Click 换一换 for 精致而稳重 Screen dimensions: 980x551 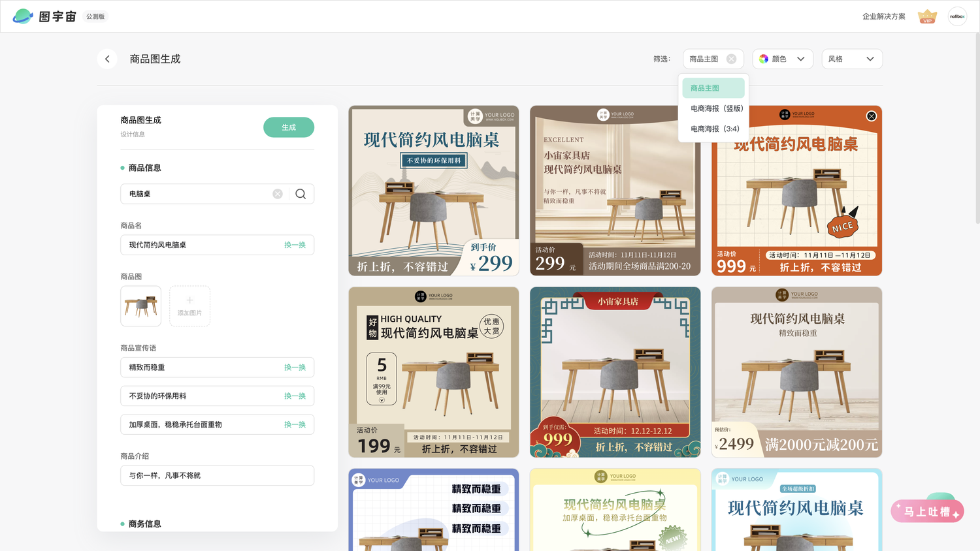tap(295, 368)
